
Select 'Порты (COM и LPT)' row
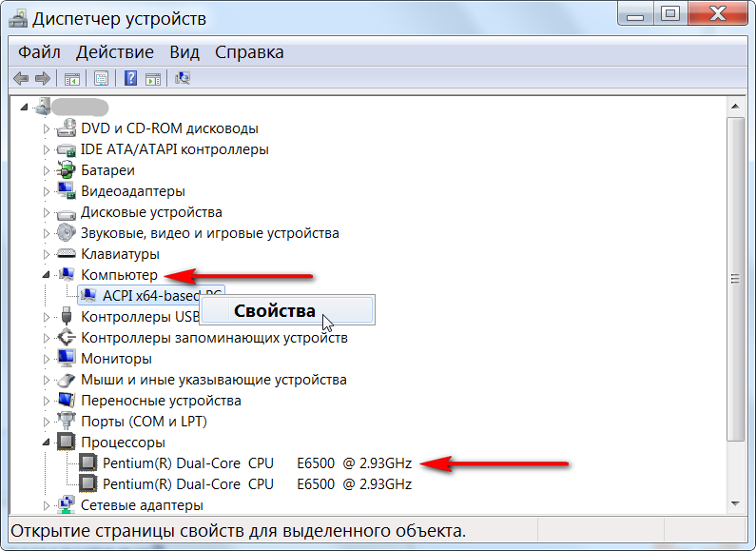tap(145, 422)
